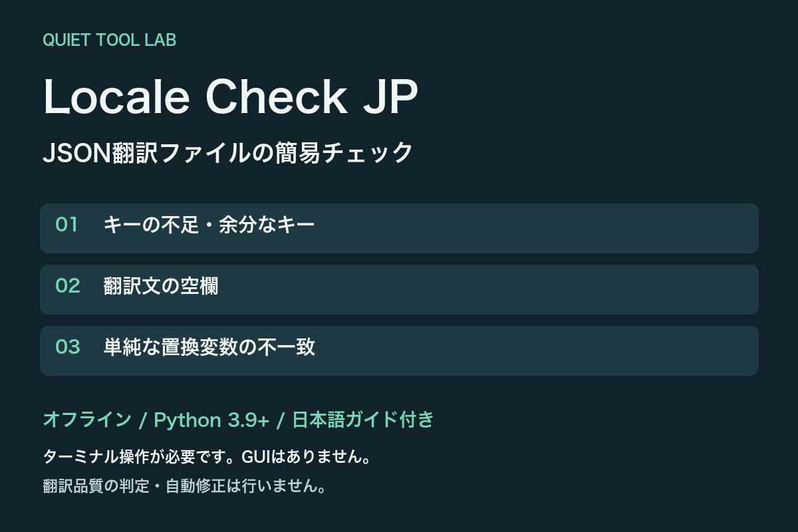Select the JSON翻訳ファイルの簡易チェック subtitle
798x532 pixels.
(228, 152)
